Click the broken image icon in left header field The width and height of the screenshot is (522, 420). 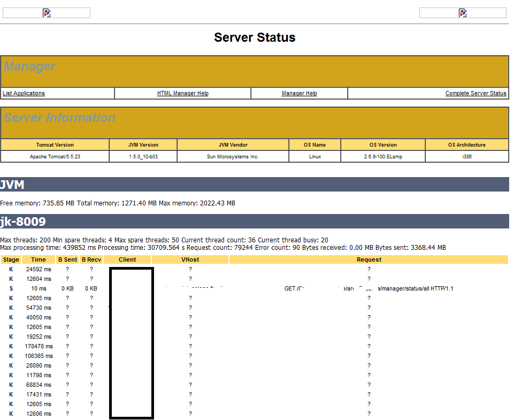pyautogui.click(x=46, y=12)
